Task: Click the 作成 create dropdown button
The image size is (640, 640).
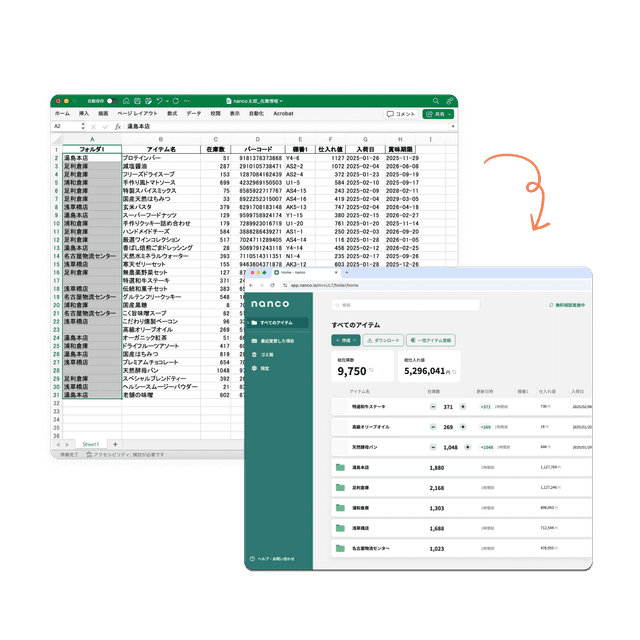Action: (x=346, y=340)
